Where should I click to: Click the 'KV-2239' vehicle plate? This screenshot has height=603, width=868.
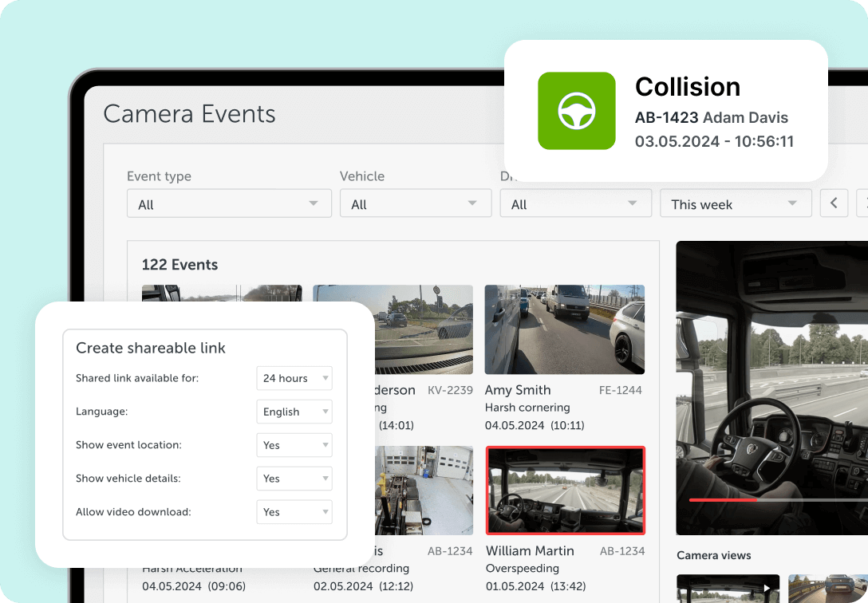pyautogui.click(x=450, y=391)
